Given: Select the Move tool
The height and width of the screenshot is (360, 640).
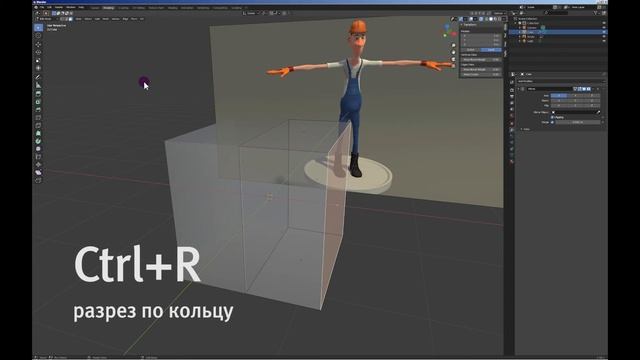Looking at the screenshot, I should pos(38,44).
